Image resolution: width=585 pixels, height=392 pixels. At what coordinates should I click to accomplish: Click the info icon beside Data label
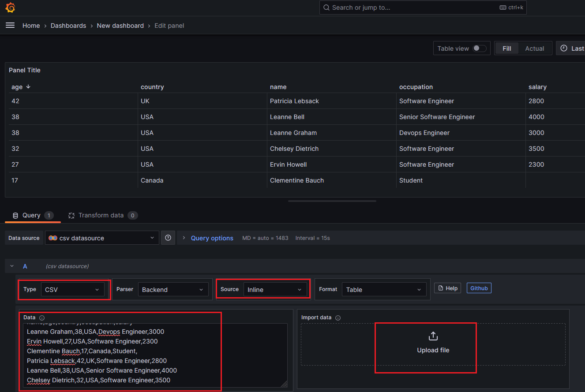[x=42, y=318]
